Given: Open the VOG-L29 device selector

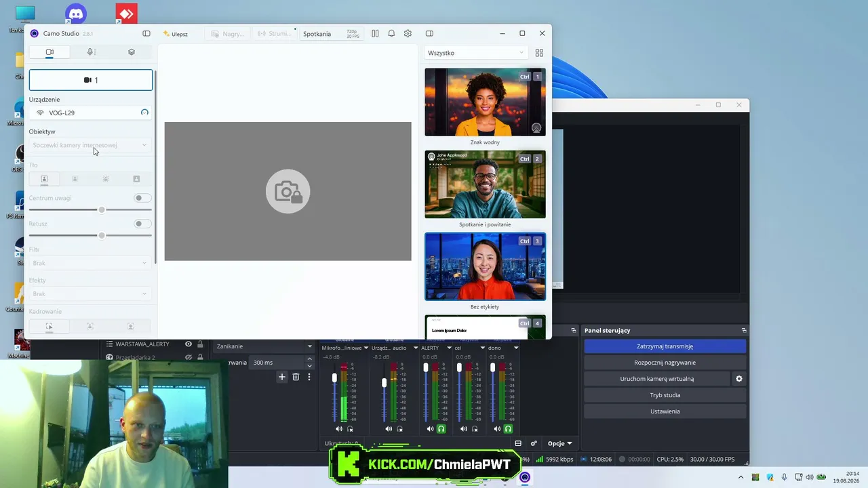Looking at the screenshot, I should [91, 113].
